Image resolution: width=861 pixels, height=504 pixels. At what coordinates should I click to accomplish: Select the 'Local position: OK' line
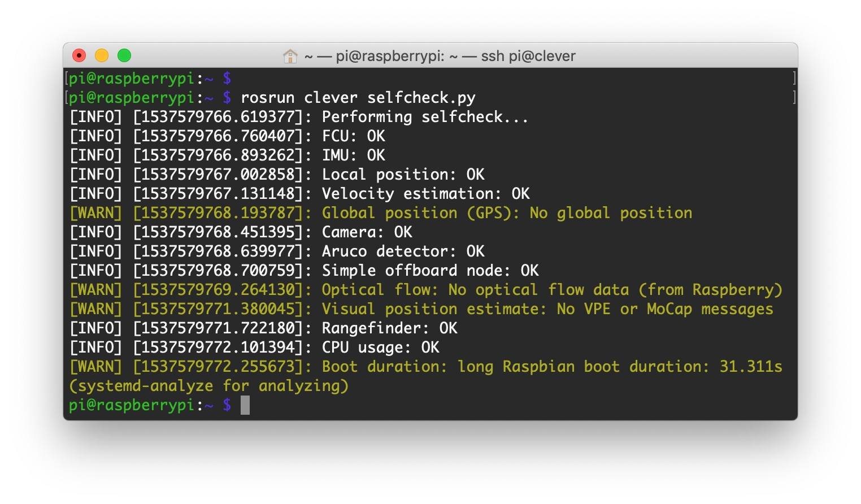tap(403, 175)
